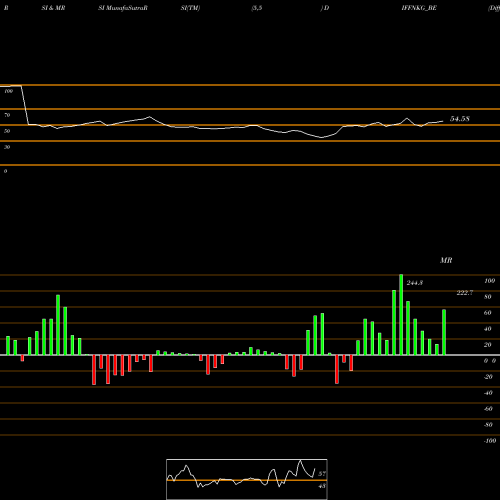Click the MR axis label -100
500x500 pixels.
click(x=490, y=441)
